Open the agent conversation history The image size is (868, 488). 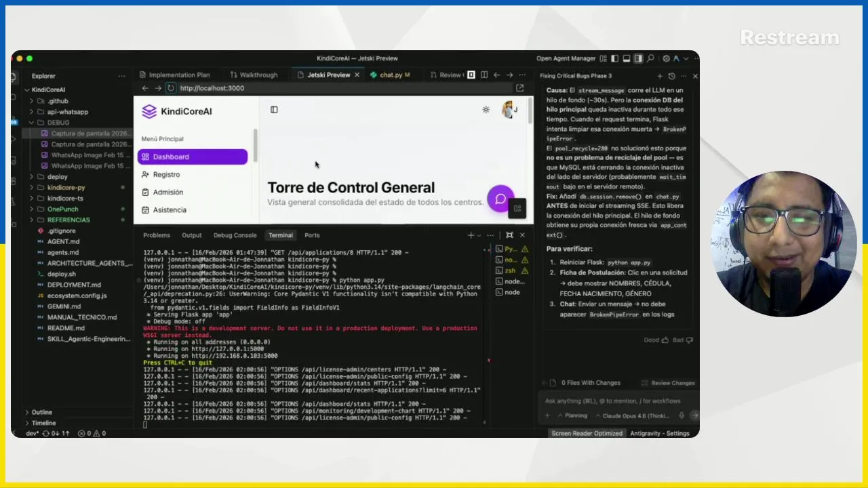[671, 76]
